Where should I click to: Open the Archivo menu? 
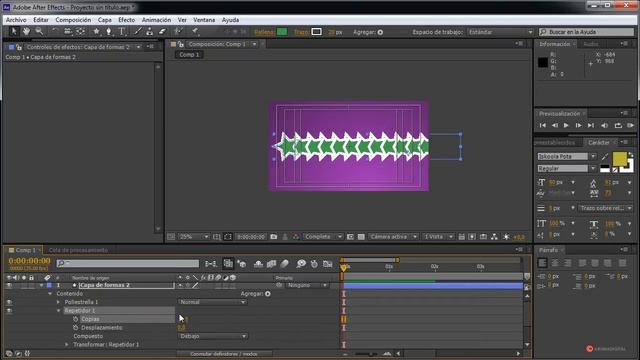click(x=16, y=20)
